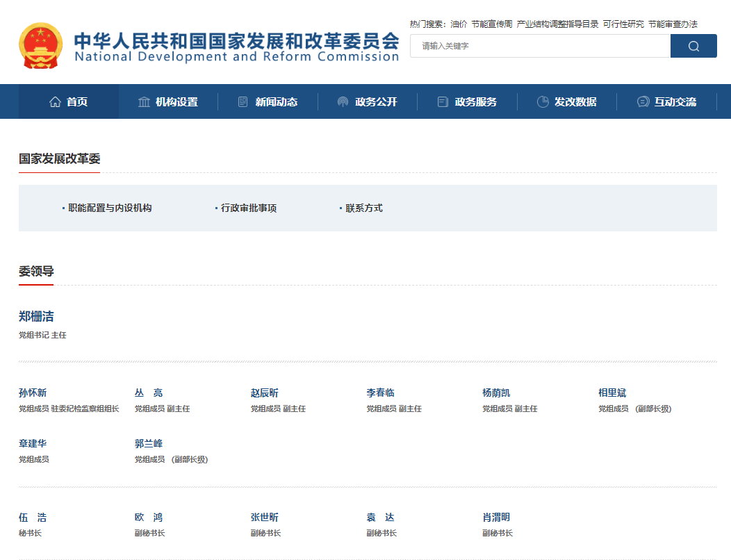Open the profile of 肖渭明
The width and height of the screenshot is (731, 560).
(496, 518)
